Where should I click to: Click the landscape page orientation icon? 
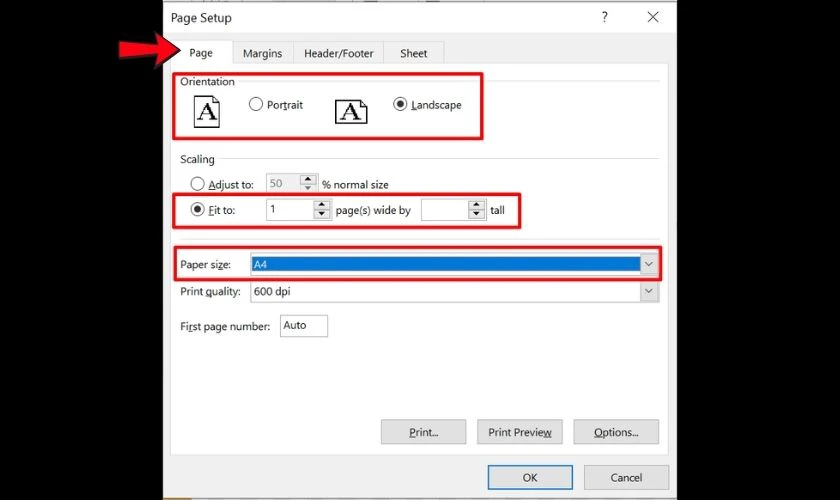350,111
